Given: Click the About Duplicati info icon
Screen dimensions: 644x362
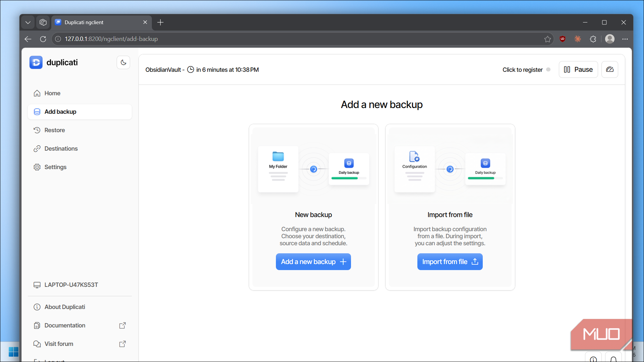Looking at the screenshot, I should pos(37,307).
